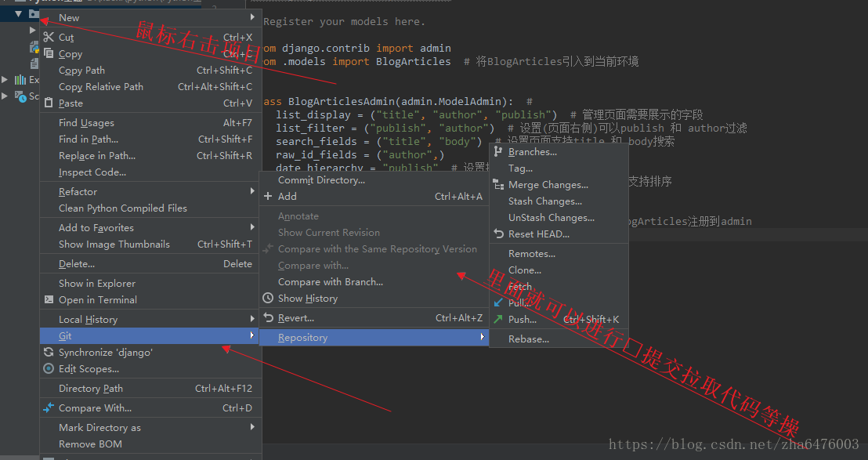
Task: Click the Compare With arrows icon
Action: (x=49, y=407)
